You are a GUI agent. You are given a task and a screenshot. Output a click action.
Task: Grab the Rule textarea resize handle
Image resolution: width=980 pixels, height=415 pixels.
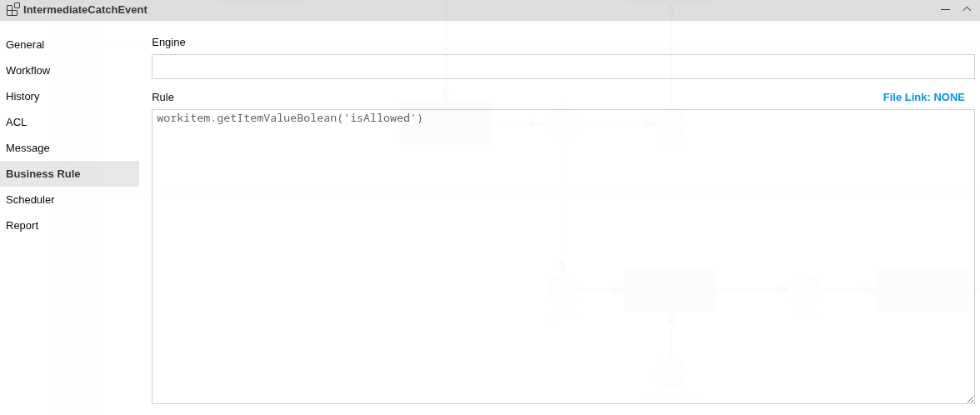coord(970,400)
